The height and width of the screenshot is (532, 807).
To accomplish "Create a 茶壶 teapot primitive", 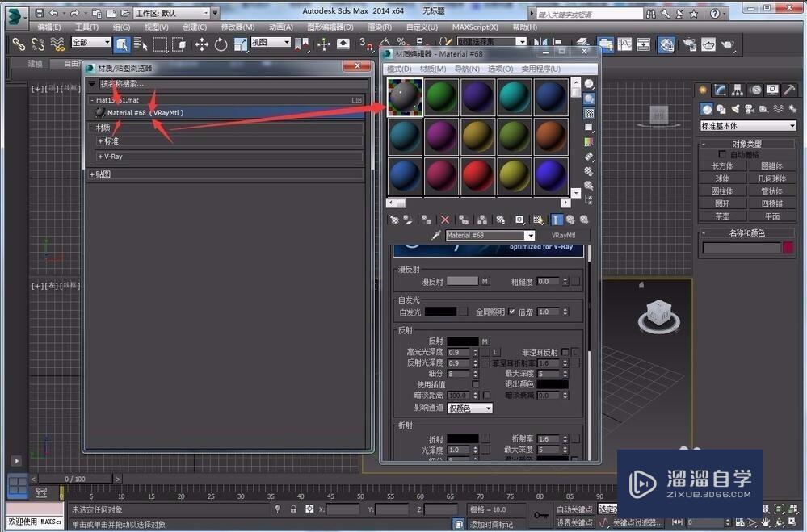I will click(x=722, y=216).
